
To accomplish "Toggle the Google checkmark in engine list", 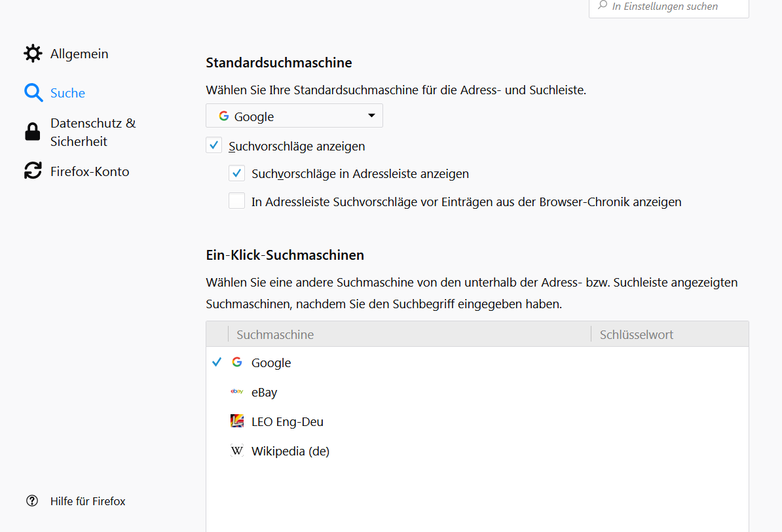I will coord(217,363).
